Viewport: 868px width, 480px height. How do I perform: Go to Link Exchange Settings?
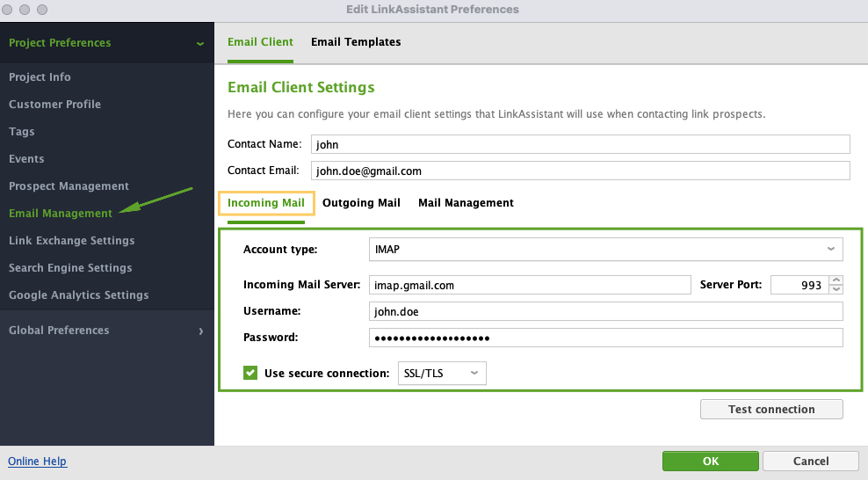pos(71,241)
